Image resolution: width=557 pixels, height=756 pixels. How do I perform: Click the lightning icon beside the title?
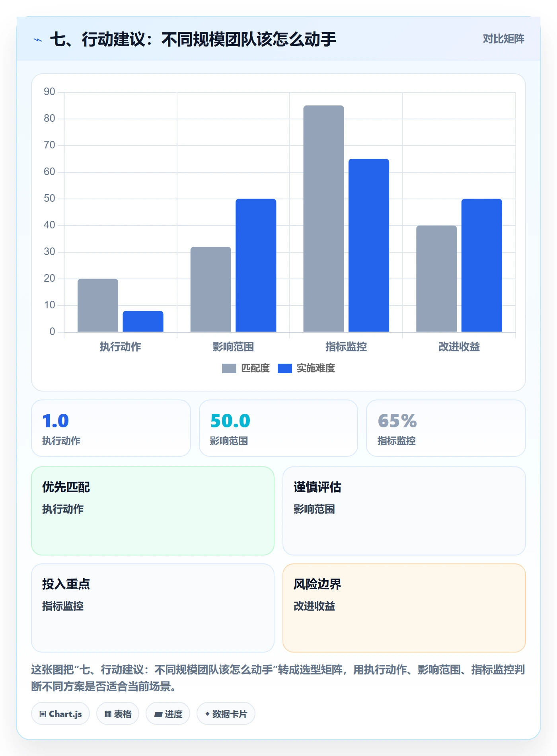(x=37, y=40)
